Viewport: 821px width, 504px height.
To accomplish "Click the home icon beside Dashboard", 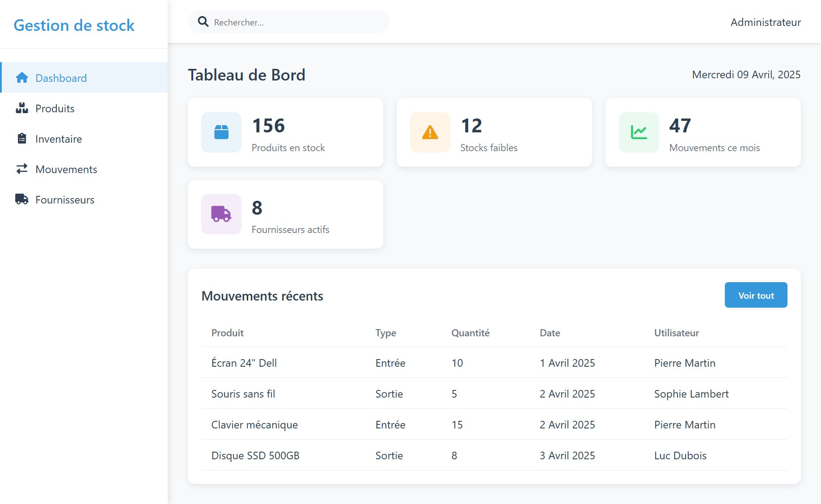I will pyautogui.click(x=22, y=78).
